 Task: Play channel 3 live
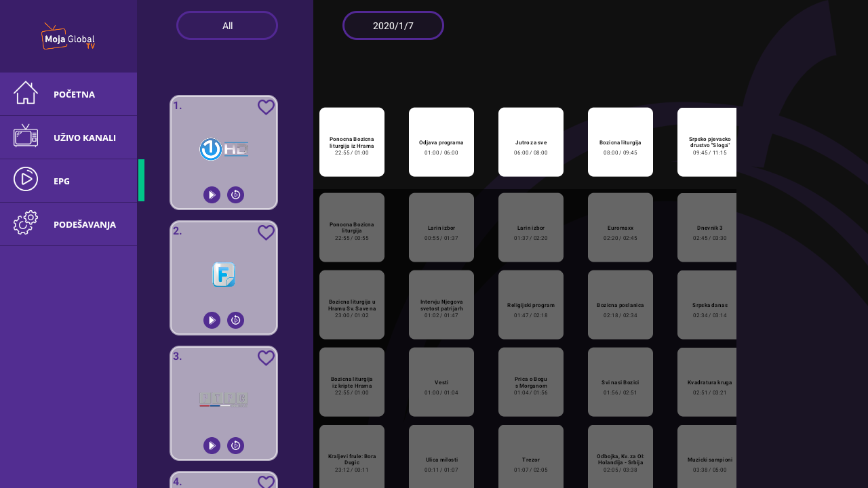(212, 445)
